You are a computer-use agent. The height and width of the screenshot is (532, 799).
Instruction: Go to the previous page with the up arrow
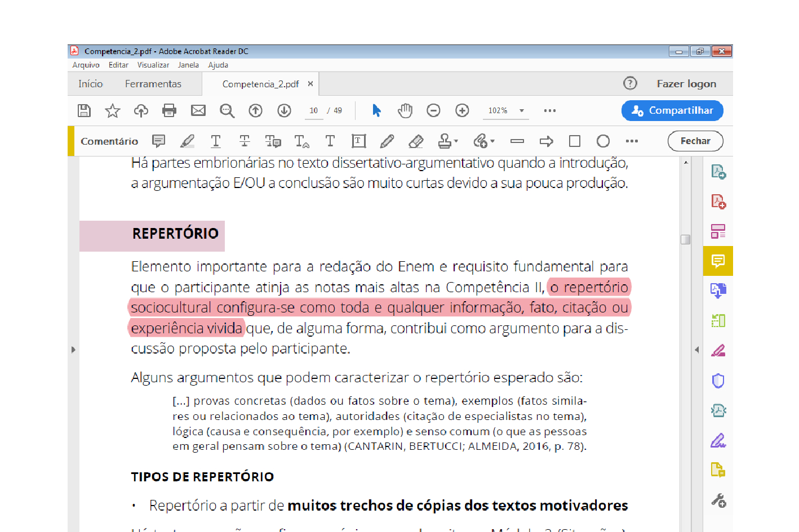click(x=256, y=110)
